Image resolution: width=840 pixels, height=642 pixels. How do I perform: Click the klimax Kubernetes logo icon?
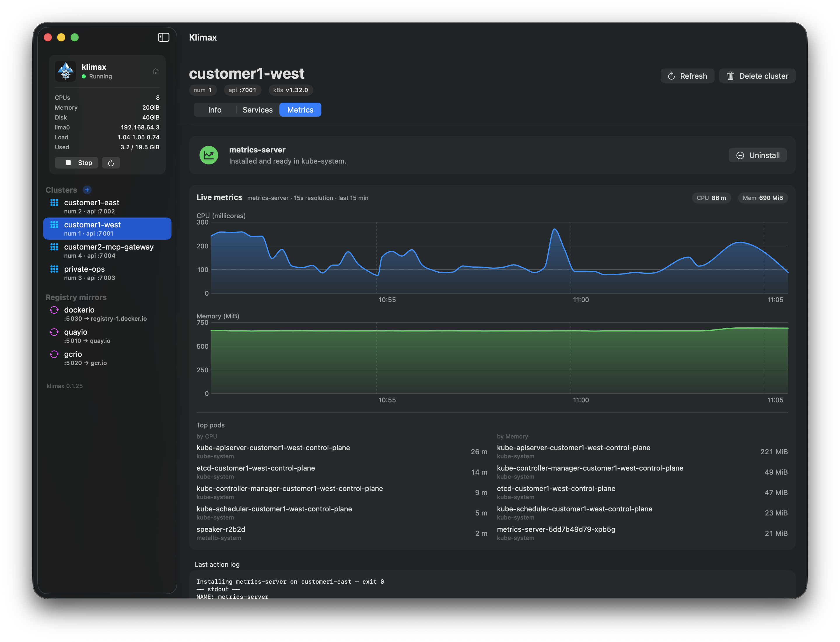point(66,71)
